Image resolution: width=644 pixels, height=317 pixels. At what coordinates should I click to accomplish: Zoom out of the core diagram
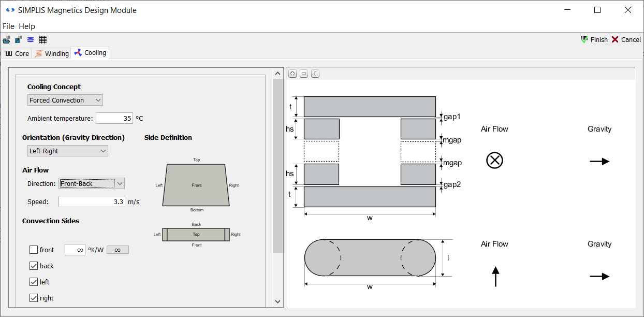304,74
